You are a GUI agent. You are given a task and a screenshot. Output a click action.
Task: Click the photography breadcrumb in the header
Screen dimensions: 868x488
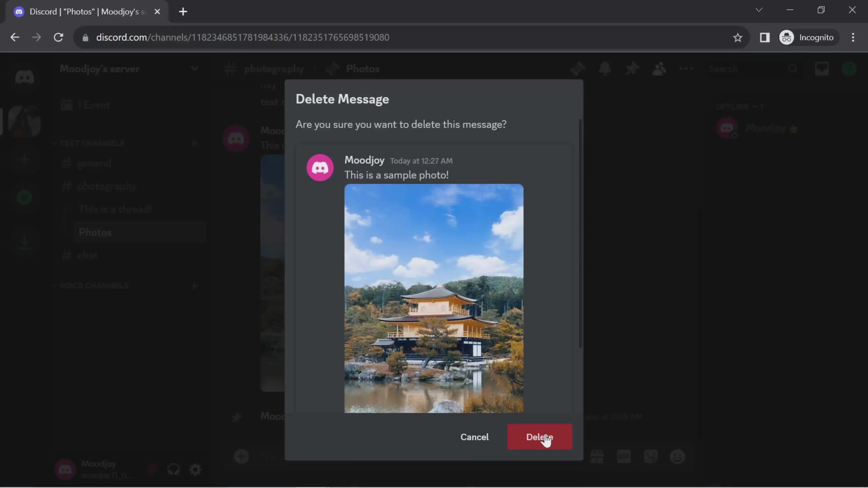[274, 69]
